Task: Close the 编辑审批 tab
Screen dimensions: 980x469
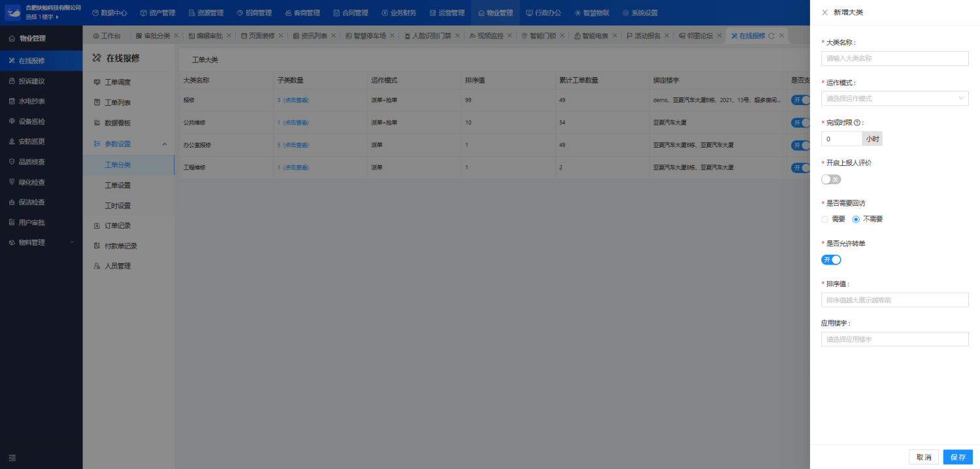Action: tap(229, 36)
